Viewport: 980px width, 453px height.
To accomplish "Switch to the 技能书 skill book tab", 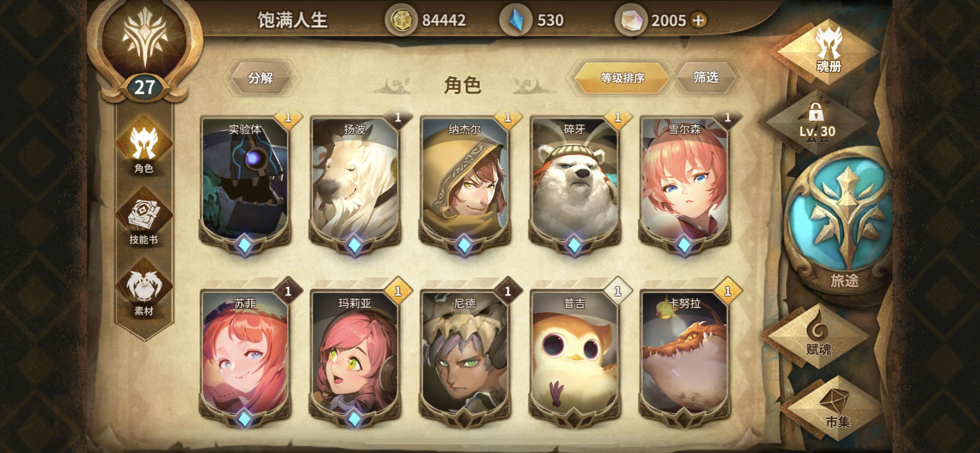I will point(144,217).
